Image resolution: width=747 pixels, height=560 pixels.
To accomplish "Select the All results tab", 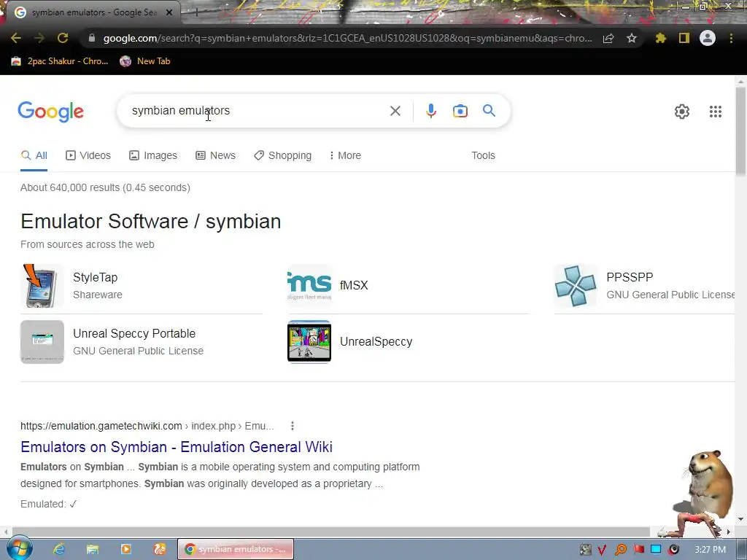I will point(34,155).
